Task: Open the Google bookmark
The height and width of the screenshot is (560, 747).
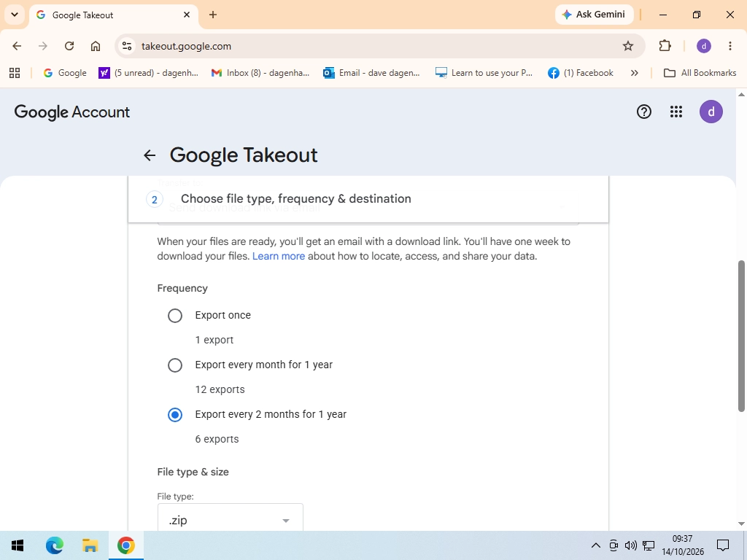Action: 65,73
